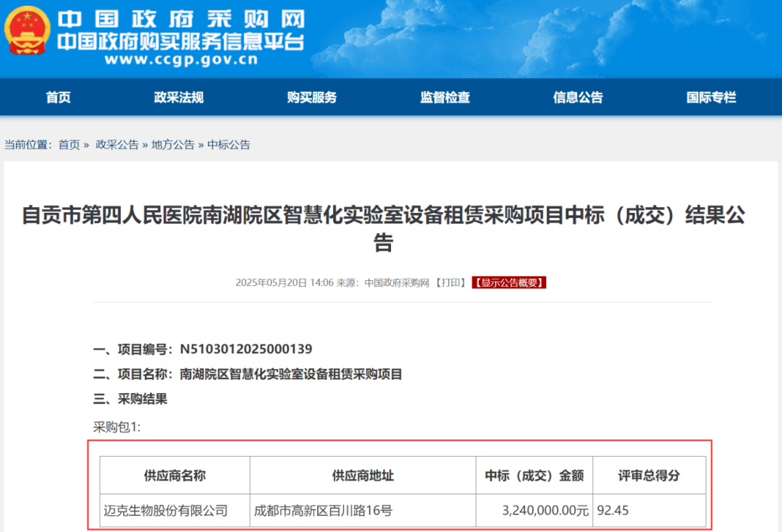Open the 政采法规 navigation menu

pyautogui.click(x=179, y=98)
